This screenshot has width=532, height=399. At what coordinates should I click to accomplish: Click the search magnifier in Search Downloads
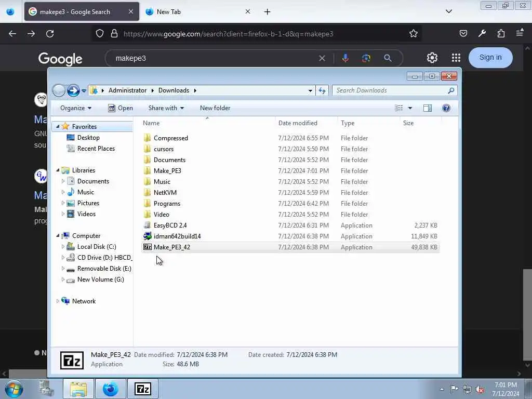pos(451,90)
